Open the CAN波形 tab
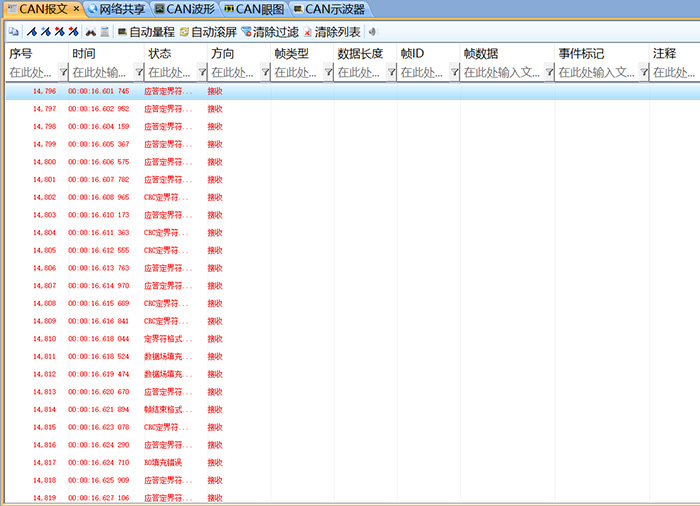This screenshot has height=506, width=700. click(184, 9)
